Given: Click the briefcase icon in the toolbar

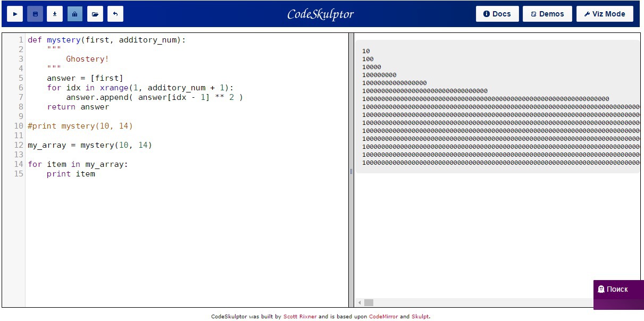Looking at the screenshot, I should 75,14.
